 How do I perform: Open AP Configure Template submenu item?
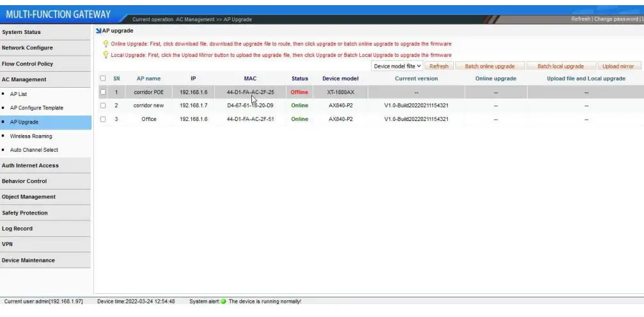coord(36,108)
